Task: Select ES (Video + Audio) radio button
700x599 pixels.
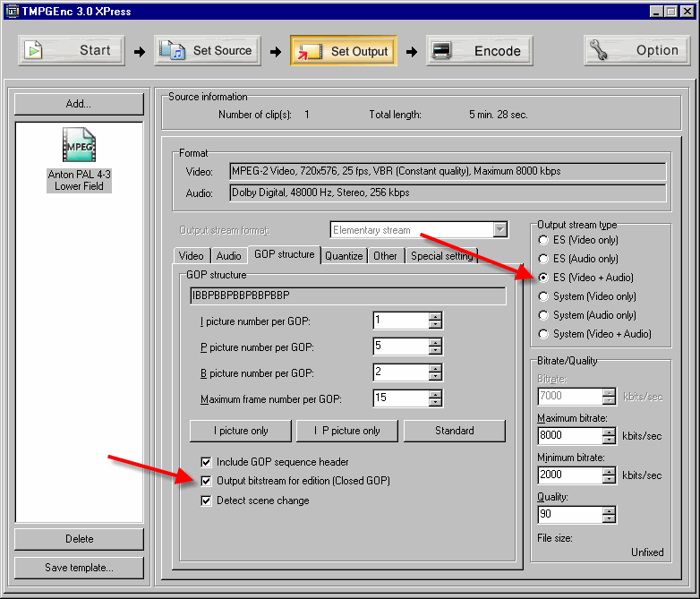Action: (x=543, y=278)
